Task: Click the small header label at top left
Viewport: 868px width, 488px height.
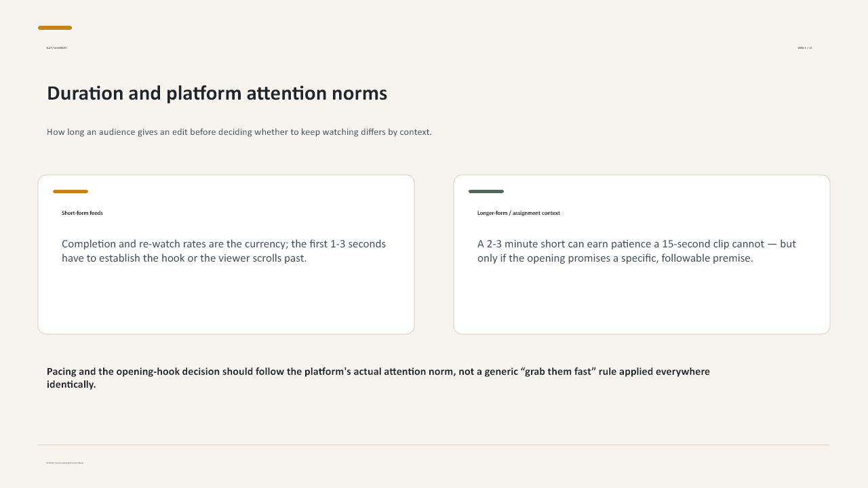Action: point(56,48)
